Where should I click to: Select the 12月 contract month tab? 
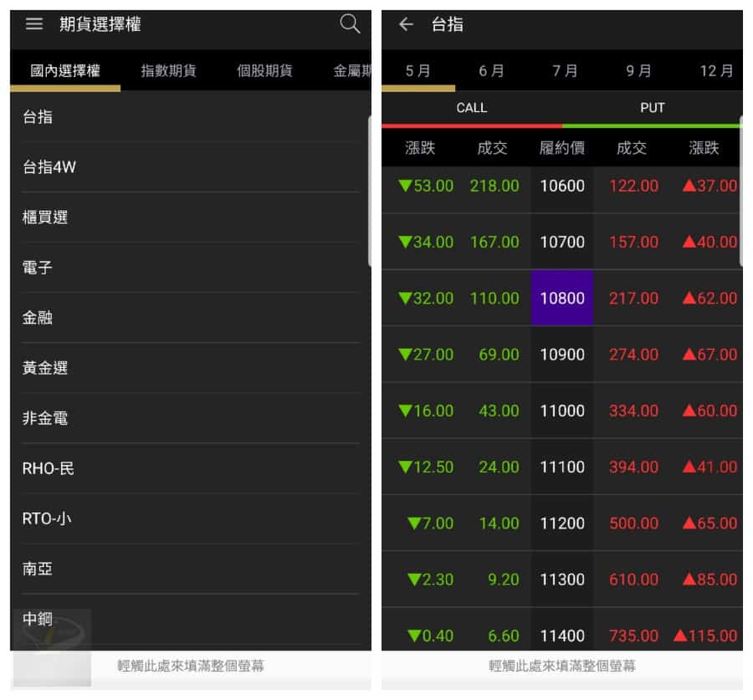click(x=716, y=71)
